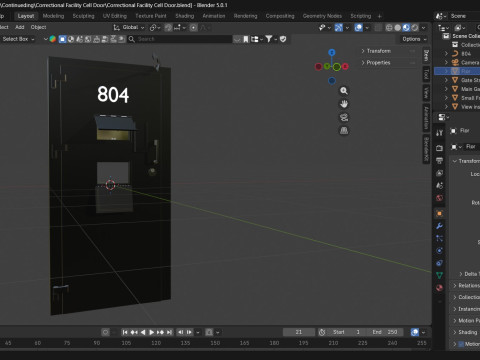Screen dimensions: 480x360
Task: Switch to the Shading workspace tab
Action: (185, 16)
